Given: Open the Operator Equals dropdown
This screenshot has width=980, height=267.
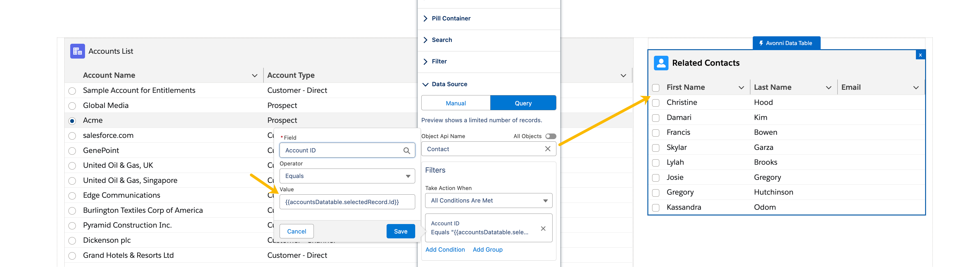Looking at the screenshot, I should click(x=347, y=176).
